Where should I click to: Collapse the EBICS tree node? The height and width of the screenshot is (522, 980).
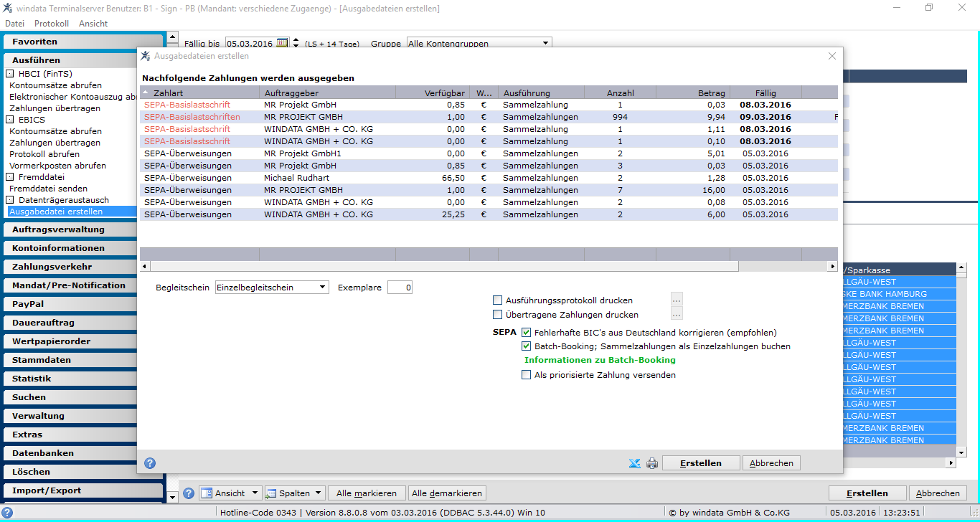11,120
